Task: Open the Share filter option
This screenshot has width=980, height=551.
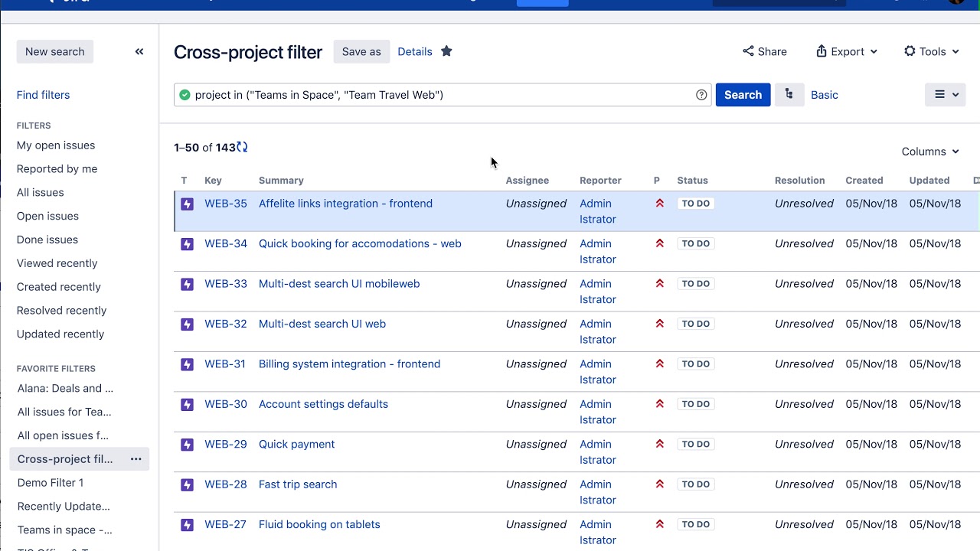Action: click(764, 51)
